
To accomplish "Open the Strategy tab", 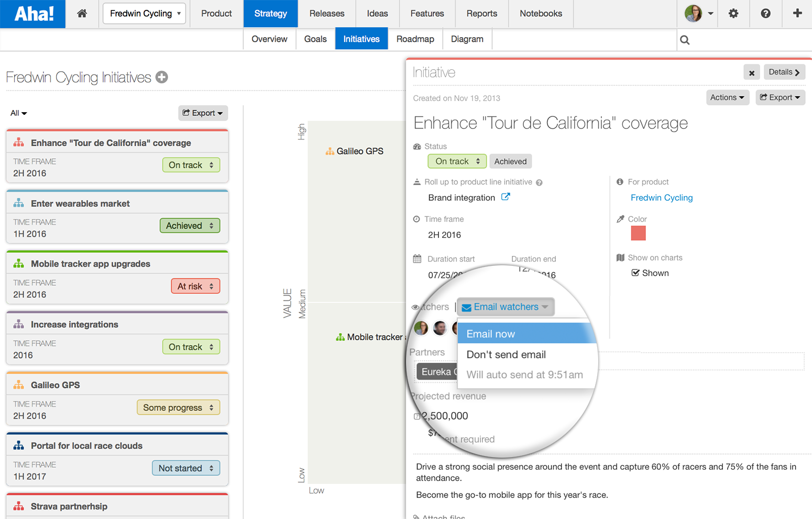I will coord(270,14).
